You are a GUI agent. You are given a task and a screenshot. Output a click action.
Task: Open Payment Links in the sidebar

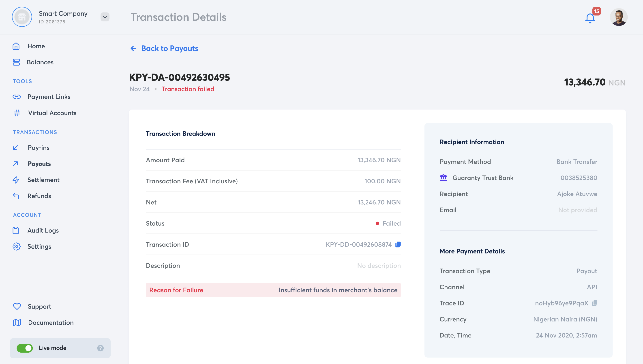(49, 97)
